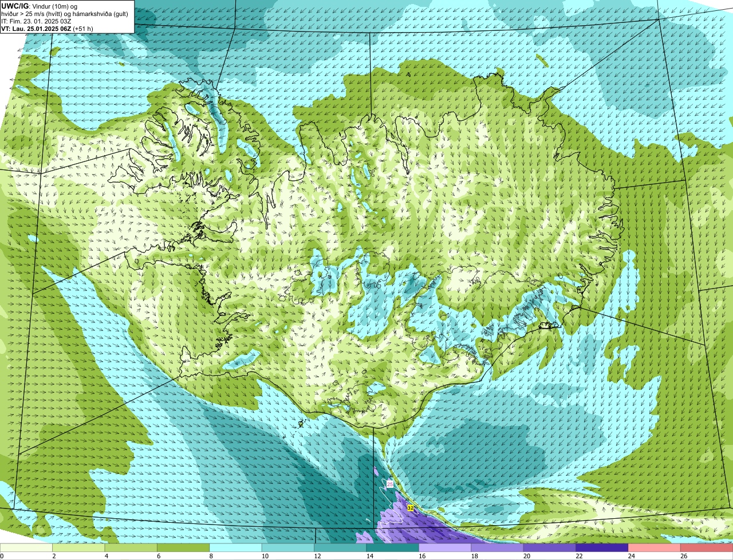Select the legend swatch between 2 and 4
The width and height of the screenshot is (733, 560).
78,547
